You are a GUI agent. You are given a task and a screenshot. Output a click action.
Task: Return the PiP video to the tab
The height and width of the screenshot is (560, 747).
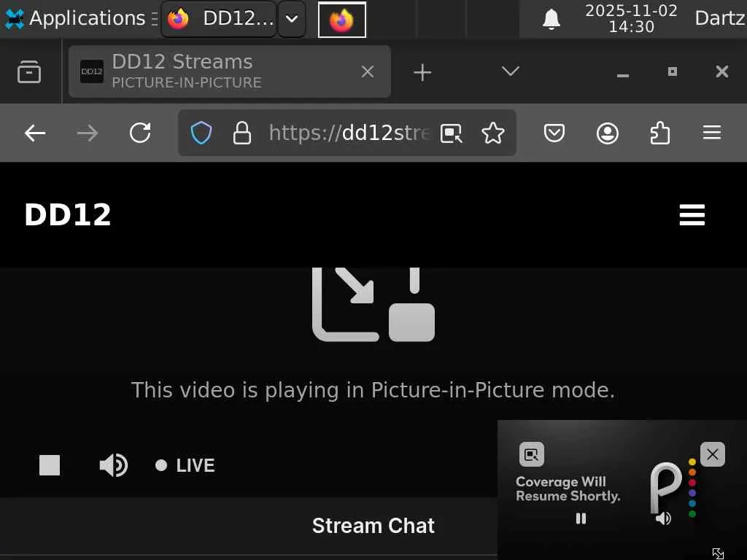(531, 454)
